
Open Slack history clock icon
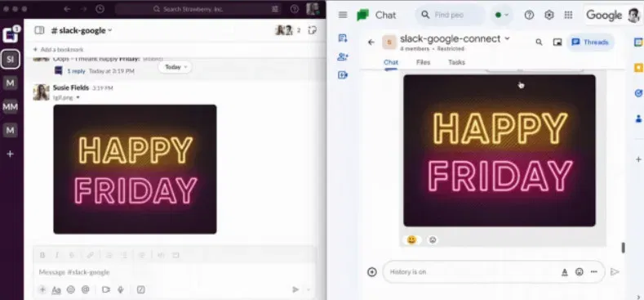click(x=100, y=9)
